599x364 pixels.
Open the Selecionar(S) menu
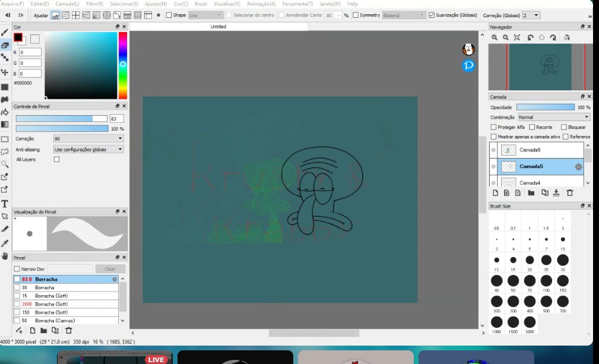(123, 4)
